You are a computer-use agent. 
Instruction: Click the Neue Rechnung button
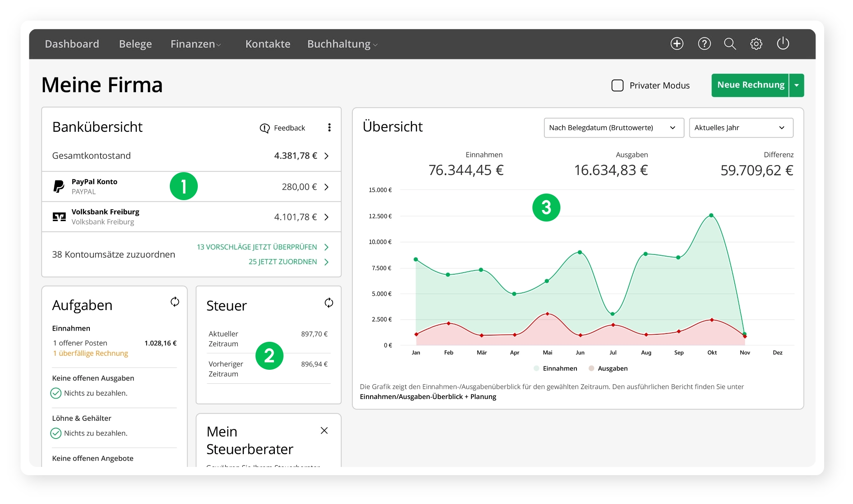[x=750, y=85]
